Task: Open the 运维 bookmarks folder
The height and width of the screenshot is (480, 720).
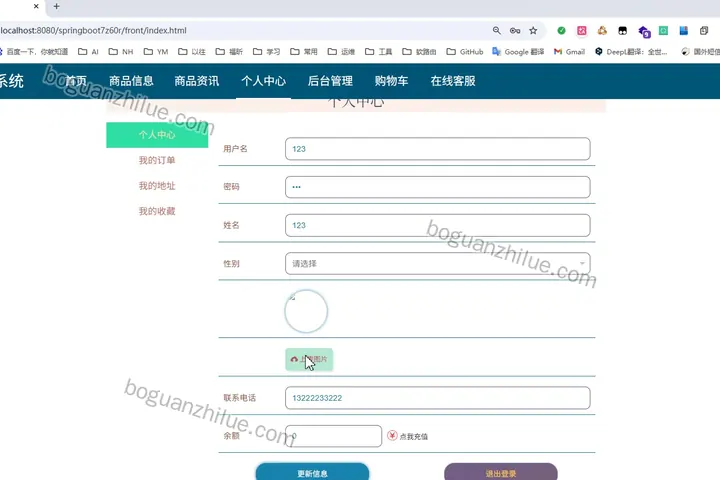Action: [x=341, y=51]
